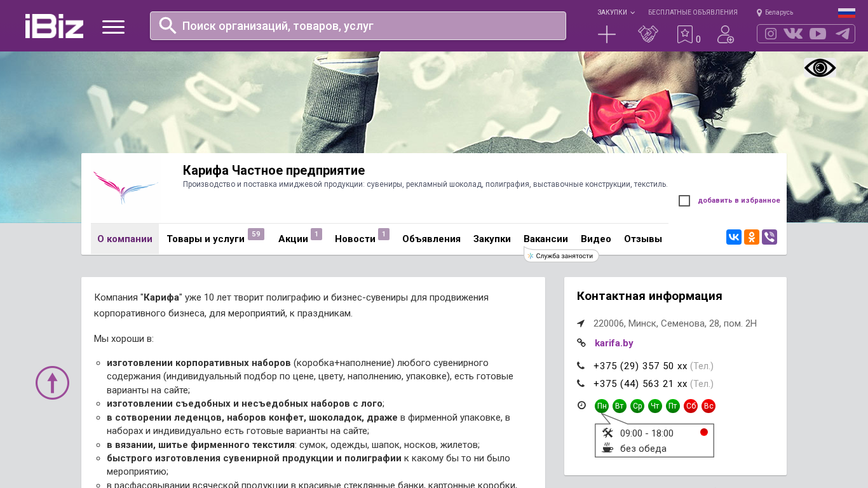Open the Объявления tab

(x=431, y=239)
